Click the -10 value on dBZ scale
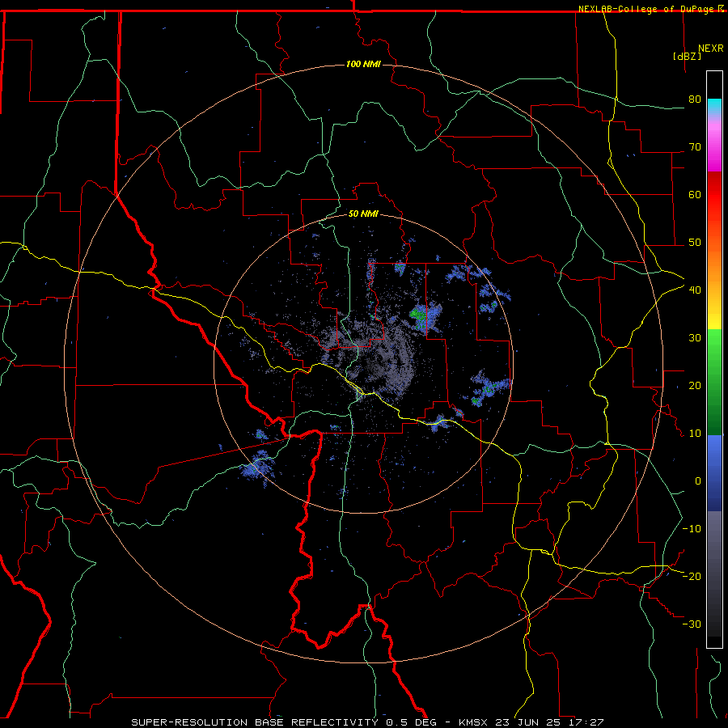The width and height of the screenshot is (728, 728). tap(692, 528)
